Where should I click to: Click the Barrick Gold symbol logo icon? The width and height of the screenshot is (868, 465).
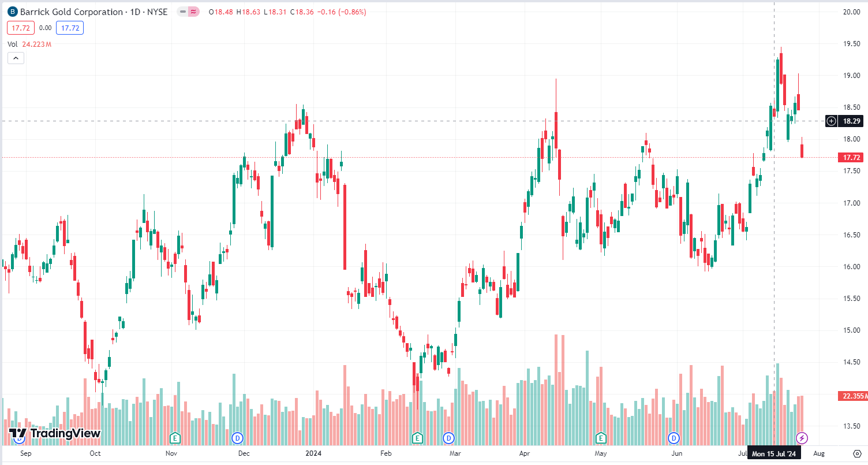click(x=12, y=12)
